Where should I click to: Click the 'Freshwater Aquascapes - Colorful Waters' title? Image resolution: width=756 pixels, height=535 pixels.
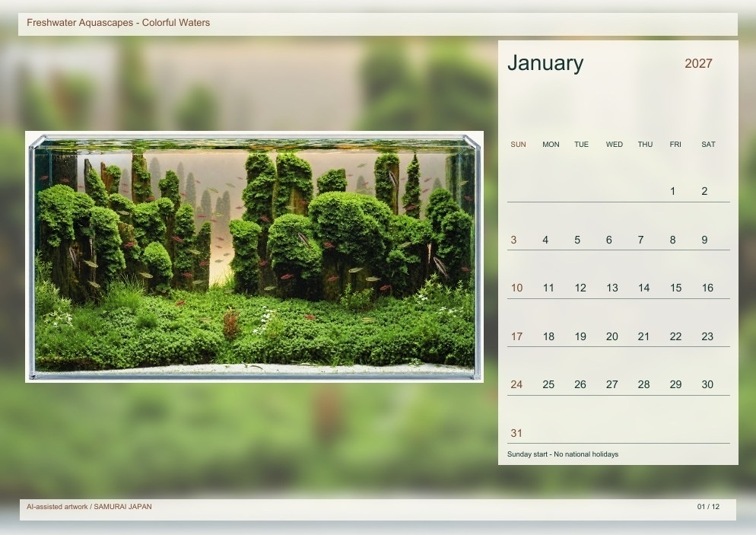(118, 23)
